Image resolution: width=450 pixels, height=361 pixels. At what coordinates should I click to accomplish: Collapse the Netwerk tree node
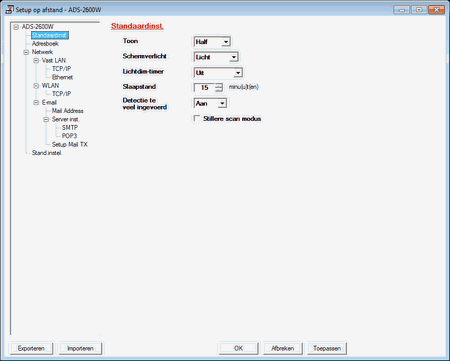[26, 52]
